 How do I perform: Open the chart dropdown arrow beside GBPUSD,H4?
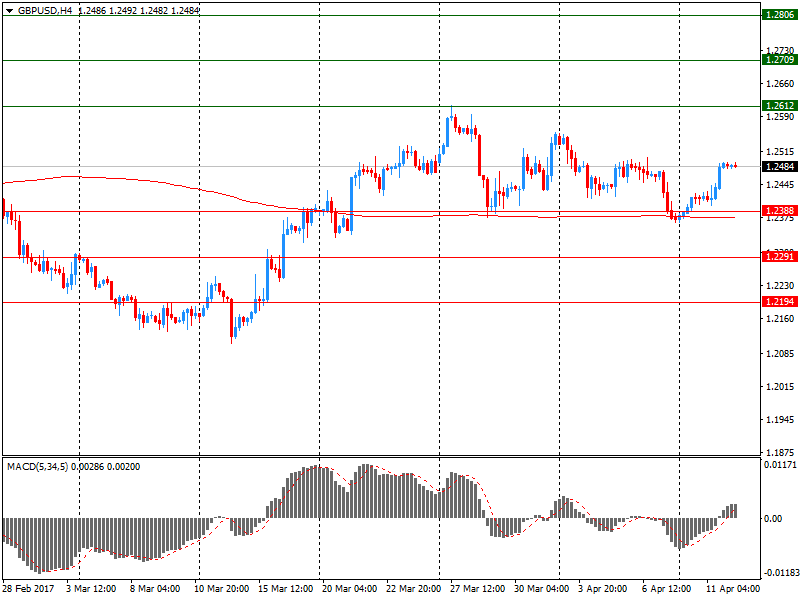click(x=9, y=11)
